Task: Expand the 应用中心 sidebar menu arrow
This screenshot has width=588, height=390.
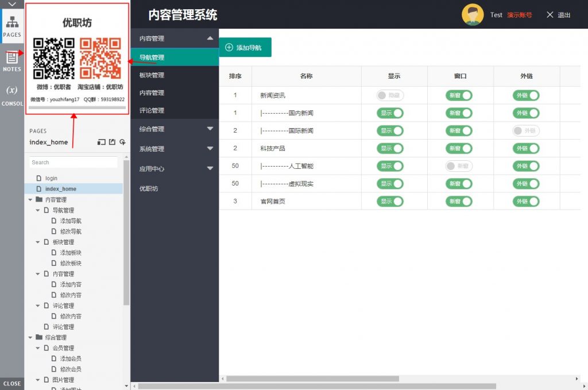Action: pyautogui.click(x=210, y=169)
